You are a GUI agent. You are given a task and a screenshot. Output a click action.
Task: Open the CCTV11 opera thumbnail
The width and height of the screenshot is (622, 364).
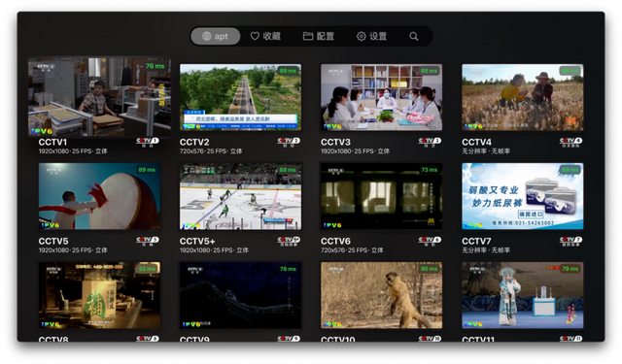(523, 295)
